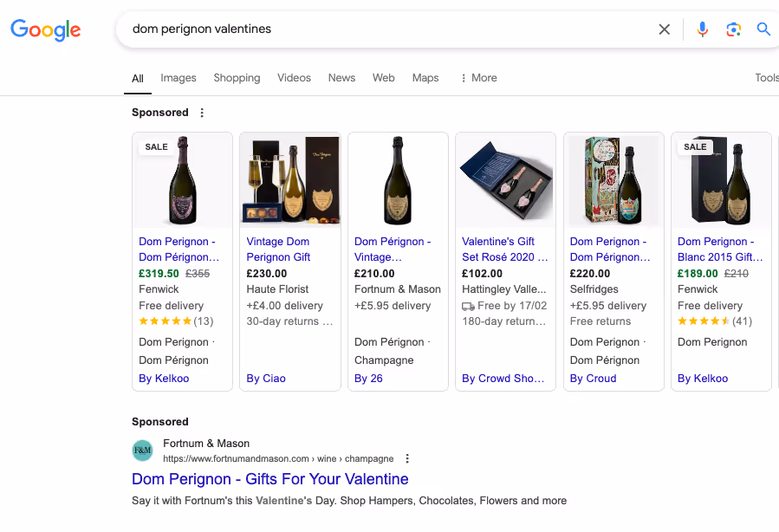The height and width of the screenshot is (532, 779).
Task: Switch to the Images tab
Action: [x=179, y=78]
